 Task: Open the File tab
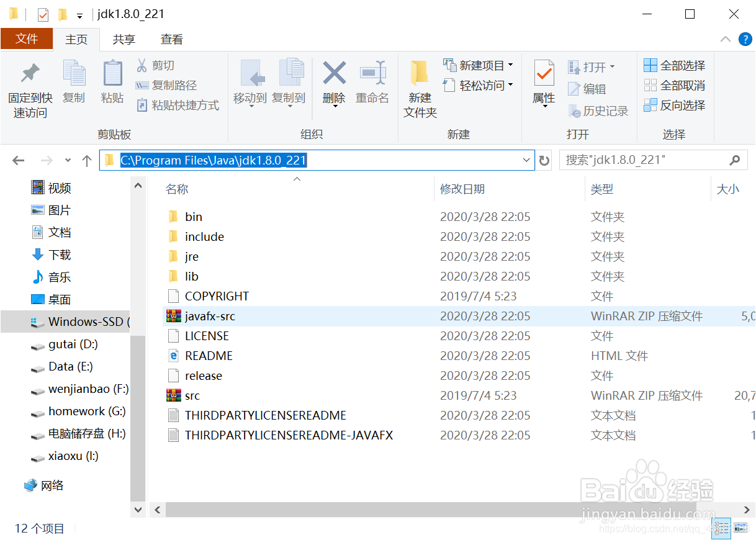pyautogui.click(x=27, y=38)
